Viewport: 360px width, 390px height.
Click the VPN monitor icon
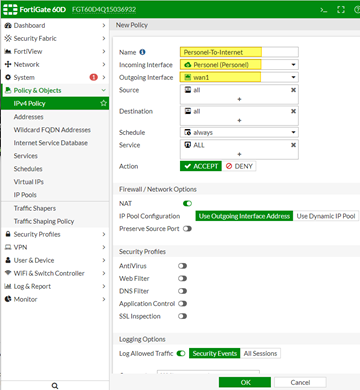pyautogui.click(x=8, y=247)
